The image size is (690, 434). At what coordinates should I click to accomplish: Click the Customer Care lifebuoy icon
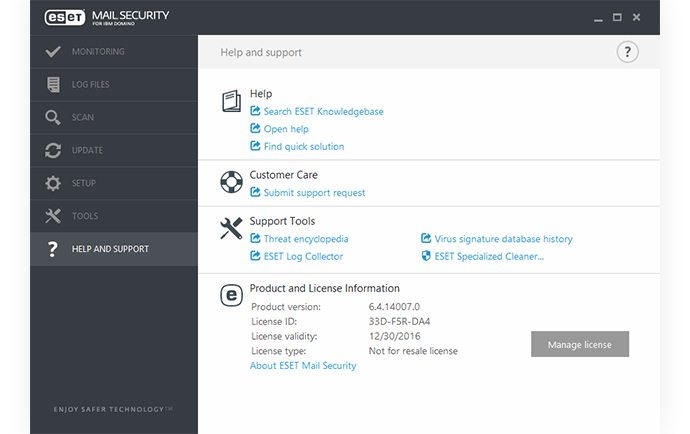click(231, 182)
